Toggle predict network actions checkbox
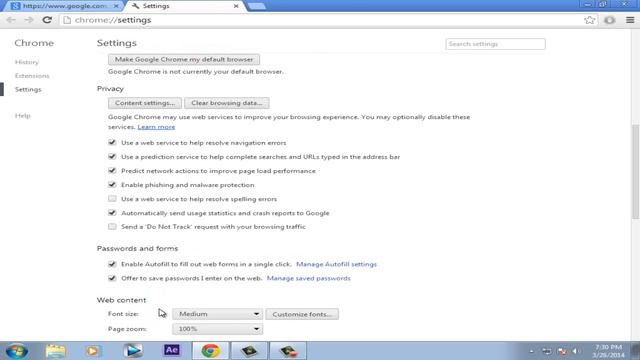 tap(112, 171)
